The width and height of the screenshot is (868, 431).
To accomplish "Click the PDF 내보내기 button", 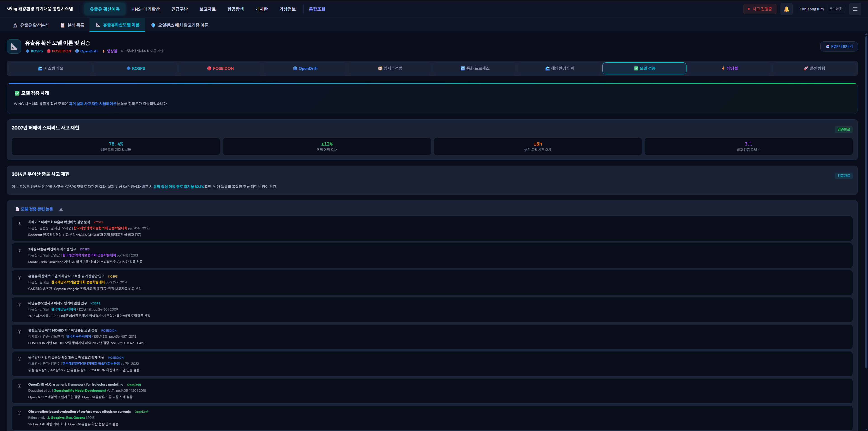I will click(839, 47).
